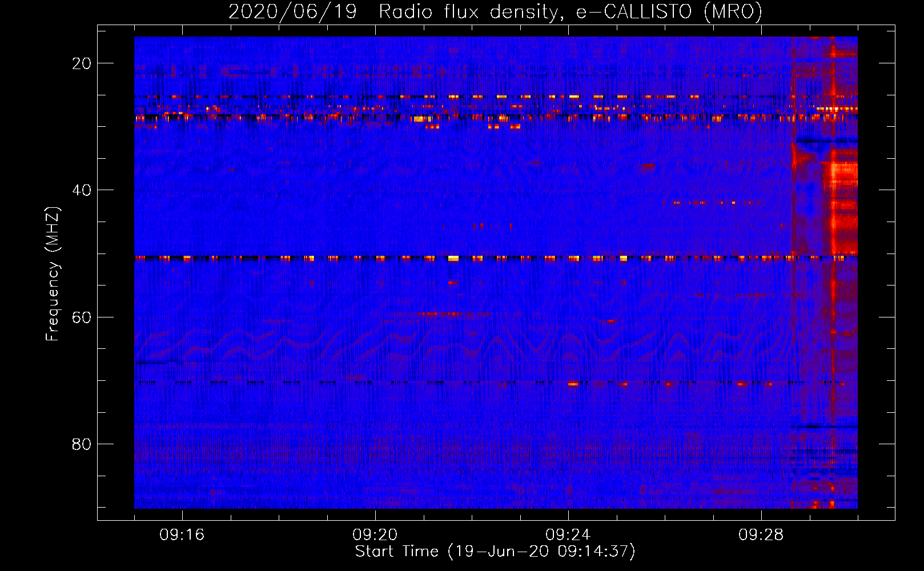
Task: Click the 09:20 time tick label
Action: (x=375, y=535)
